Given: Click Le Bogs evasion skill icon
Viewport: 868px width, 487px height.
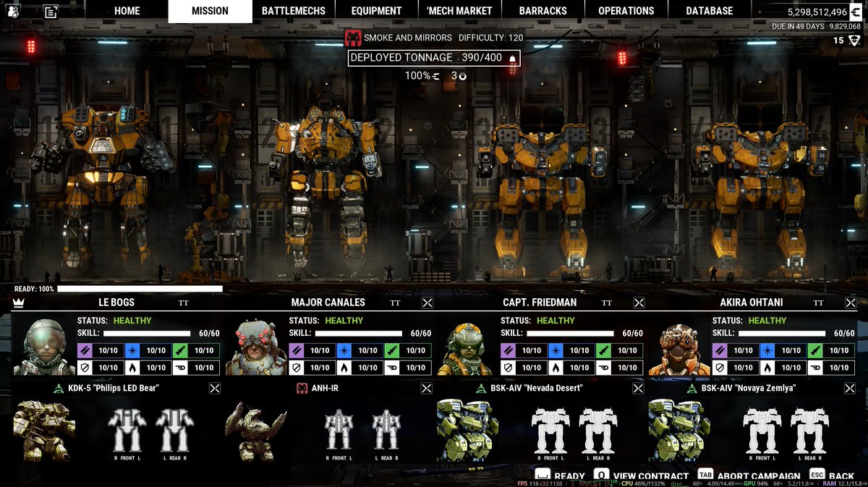Looking at the screenshot, I should click(x=180, y=368).
